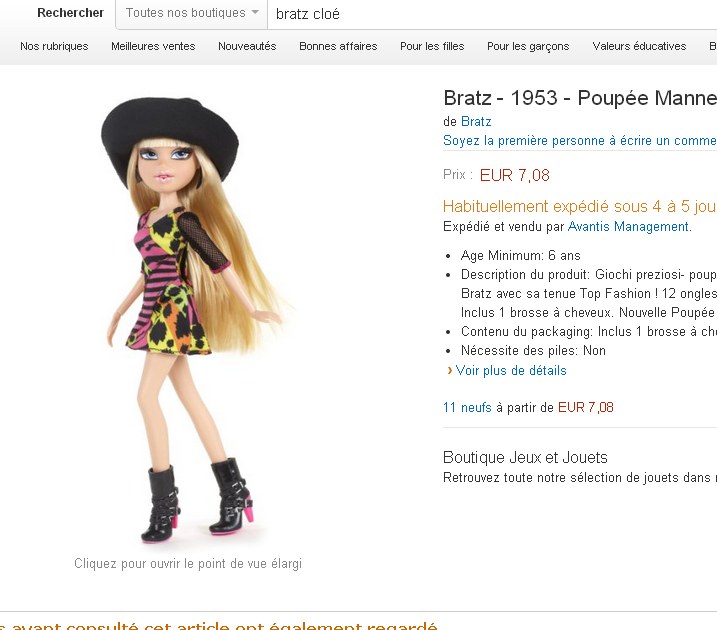Open the "Nos rubriques" menu
The image size is (717, 630).
pos(54,46)
